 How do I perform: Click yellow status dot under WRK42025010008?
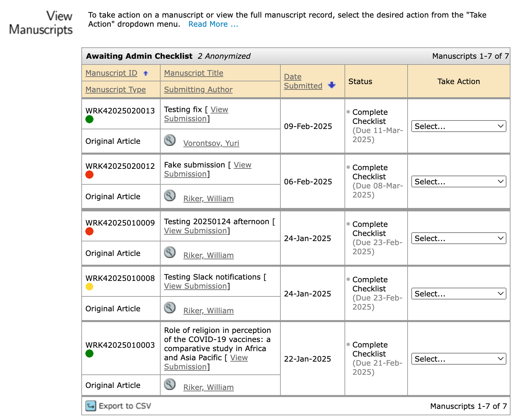[x=89, y=287]
